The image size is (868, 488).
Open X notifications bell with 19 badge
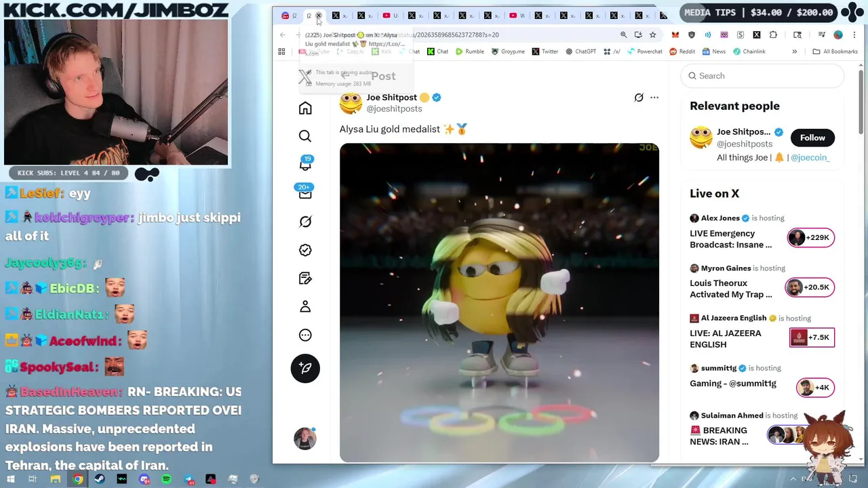305,165
